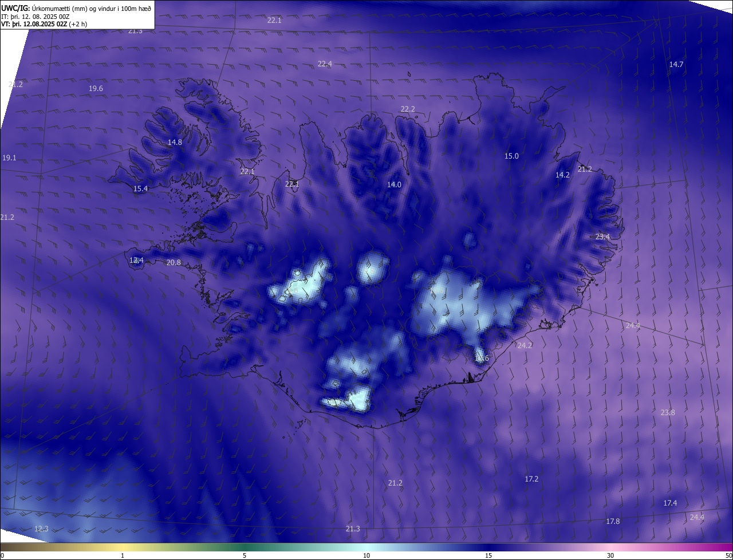This screenshot has height=560, width=733.
Task: Click the 14.0 value on the map
Action: 394,184
